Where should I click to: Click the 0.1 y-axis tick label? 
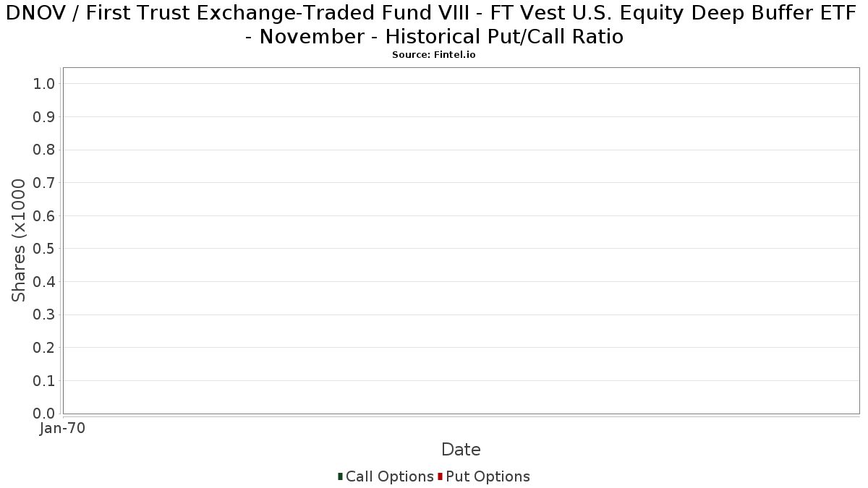click(44, 381)
